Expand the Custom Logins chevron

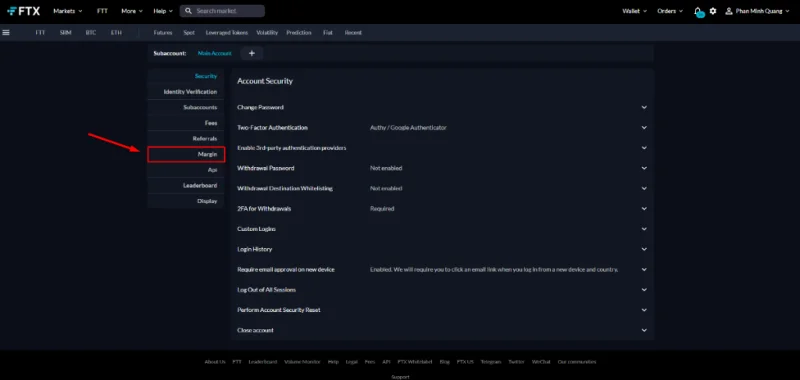click(644, 229)
